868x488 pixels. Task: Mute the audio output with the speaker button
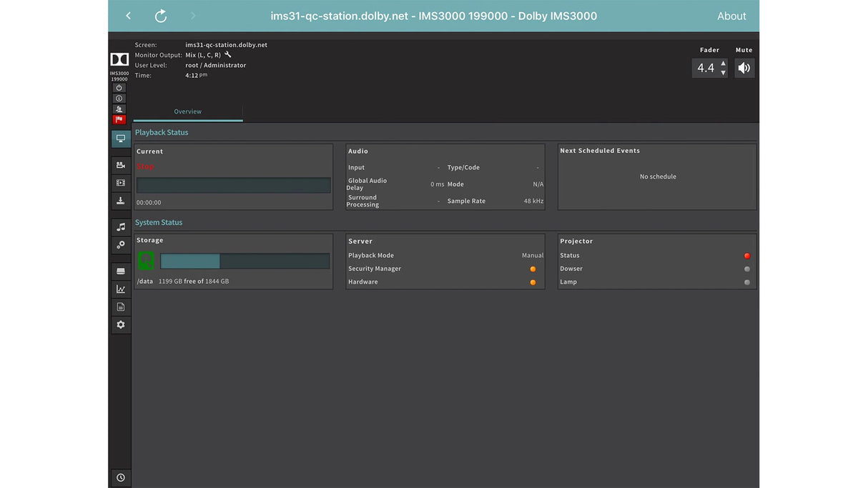(744, 67)
